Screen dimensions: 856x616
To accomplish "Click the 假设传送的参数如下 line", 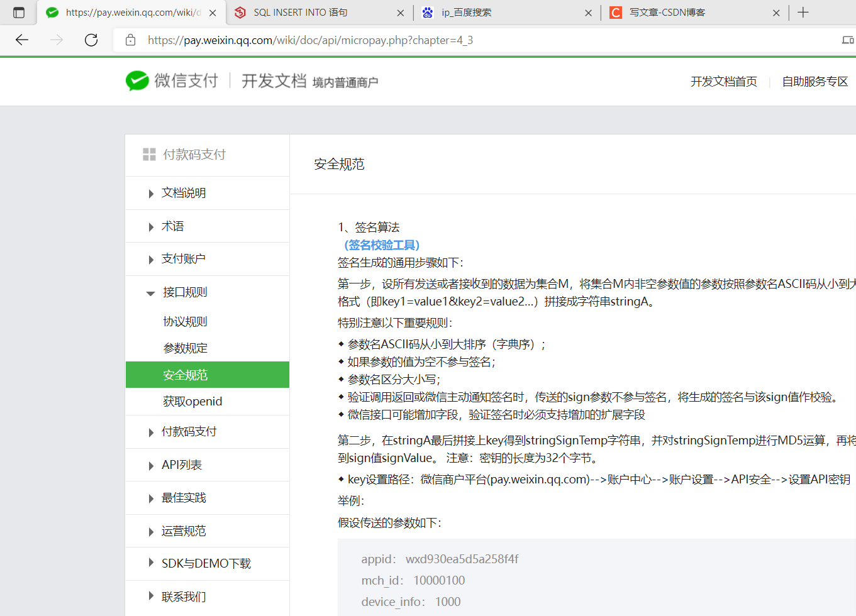I will (389, 523).
